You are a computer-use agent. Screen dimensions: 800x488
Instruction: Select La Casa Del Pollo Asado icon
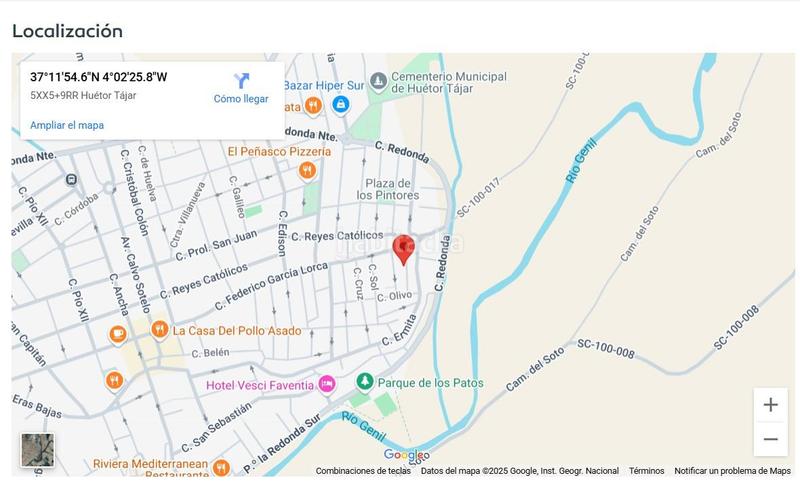(159, 329)
